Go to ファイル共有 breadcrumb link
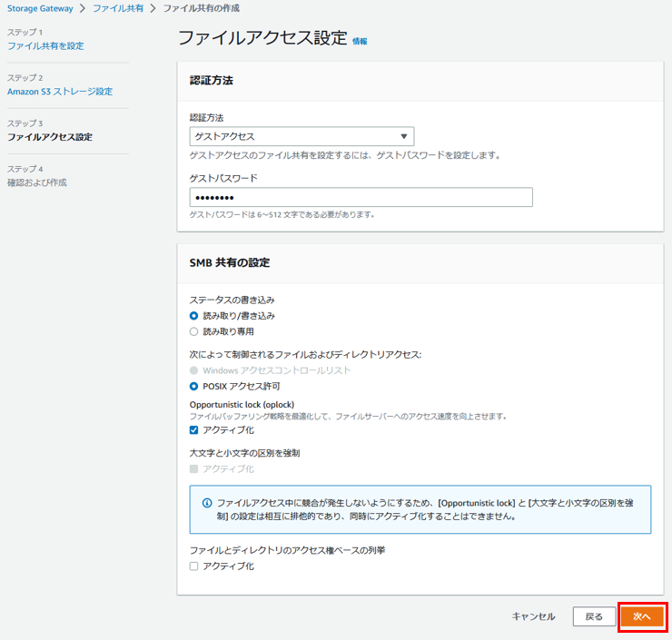The width and height of the screenshot is (672, 640). tap(118, 8)
